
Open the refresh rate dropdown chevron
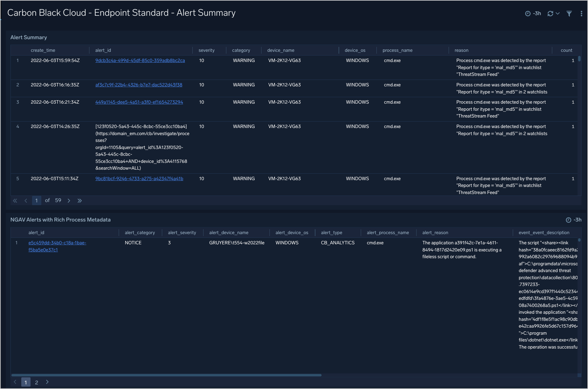557,13
